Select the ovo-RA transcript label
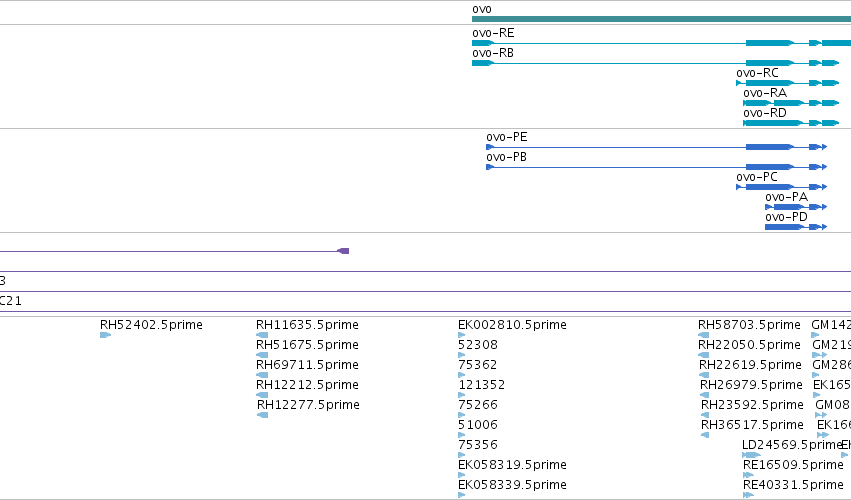 (765, 93)
